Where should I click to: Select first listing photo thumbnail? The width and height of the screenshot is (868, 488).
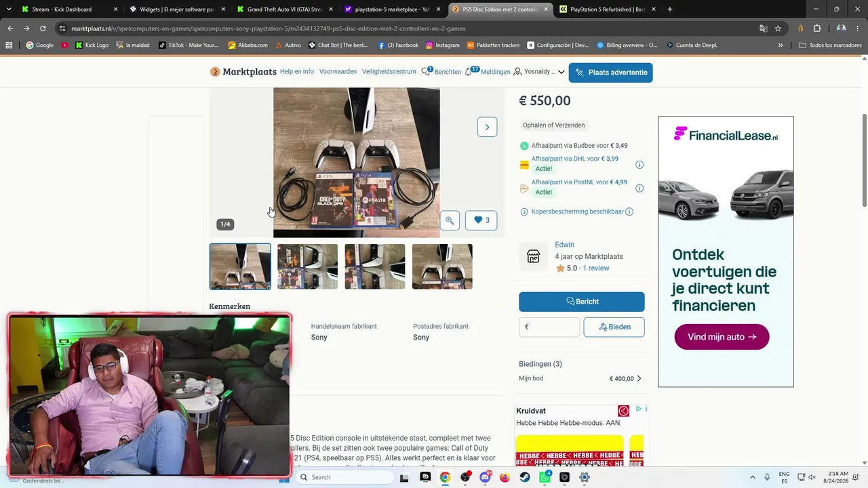[x=240, y=267]
